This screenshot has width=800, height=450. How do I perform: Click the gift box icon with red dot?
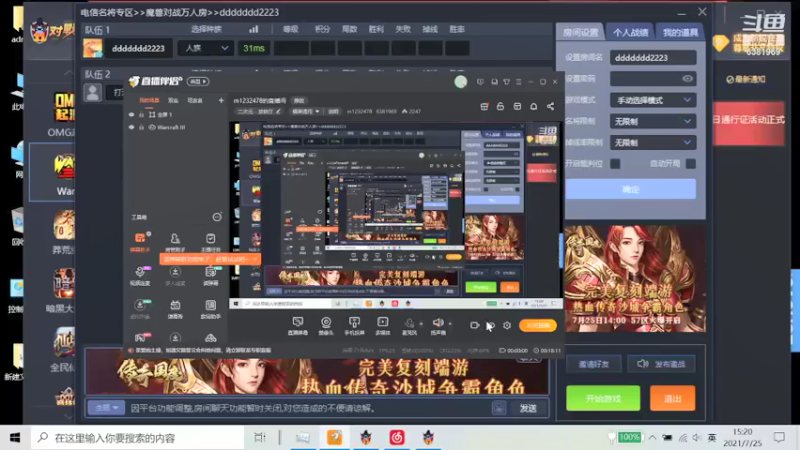pyautogui.click(x=484, y=106)
